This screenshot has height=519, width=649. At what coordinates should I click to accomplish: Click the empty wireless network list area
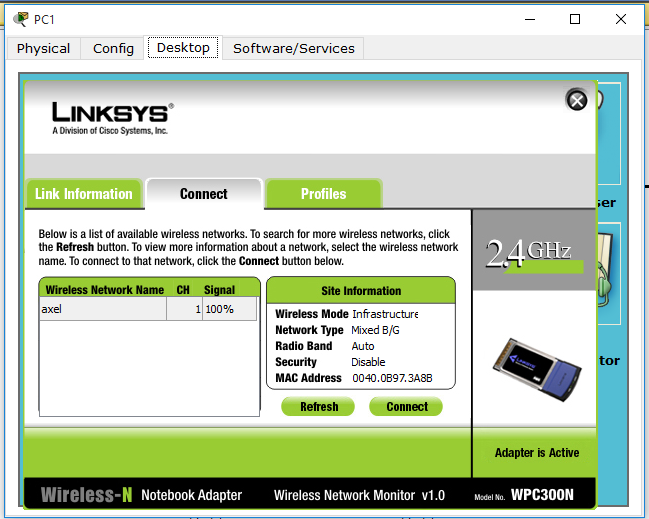pos(149,368)
